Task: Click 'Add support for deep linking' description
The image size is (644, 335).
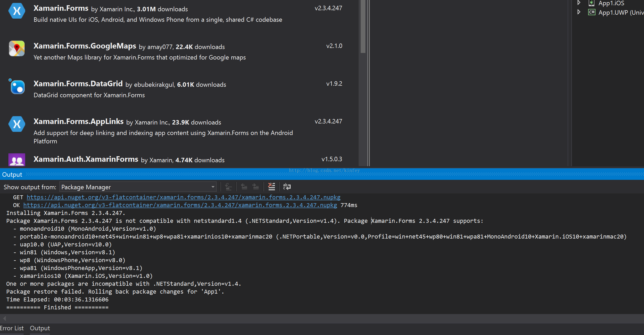Action: [x=163, y=137]
